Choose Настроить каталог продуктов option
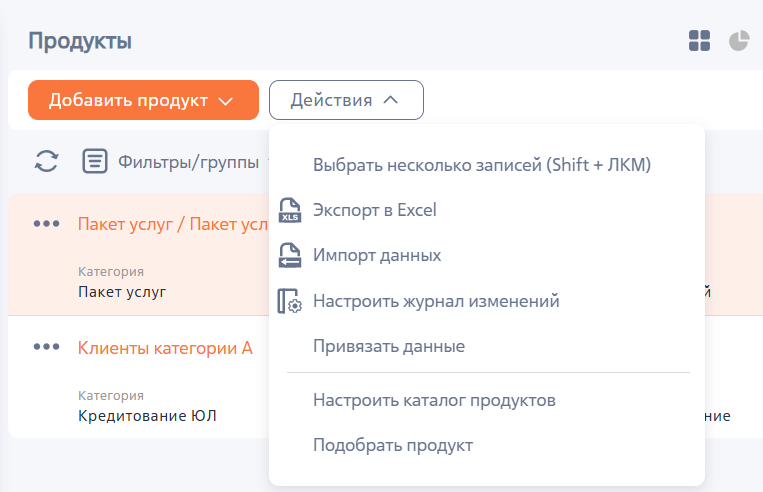The image size is (763, 492). [434, 401]
